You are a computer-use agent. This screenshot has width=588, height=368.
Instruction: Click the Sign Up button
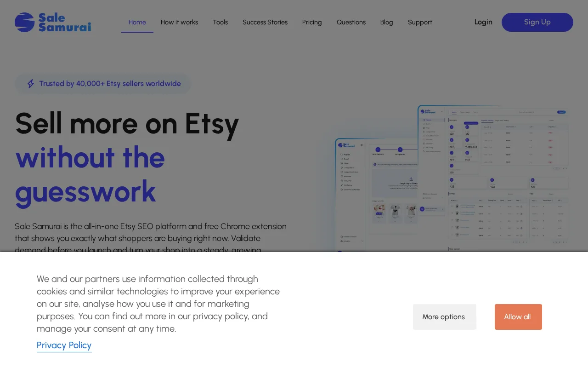tap(537, 22)
